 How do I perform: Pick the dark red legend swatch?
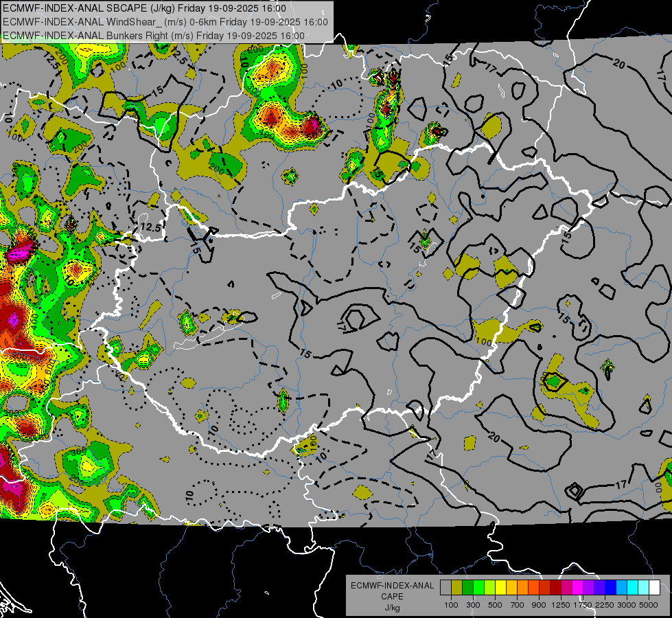click(x=556, y=588)
